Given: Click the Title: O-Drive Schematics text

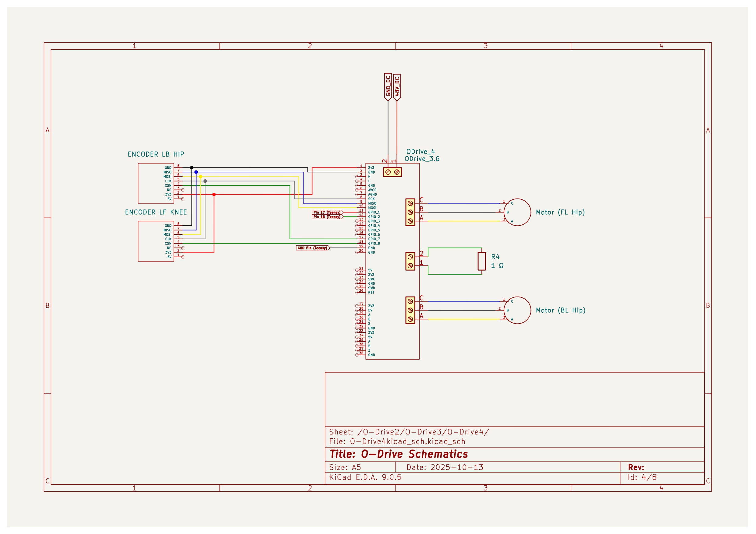Looking at the screenshot, I should coord(398,454).
